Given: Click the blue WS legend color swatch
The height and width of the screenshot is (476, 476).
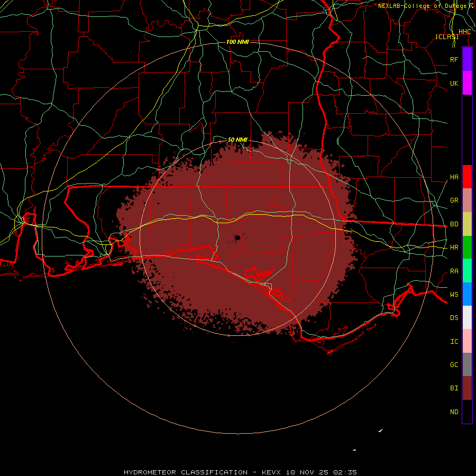Looking at the screenshot, I should tap(467, 294).
